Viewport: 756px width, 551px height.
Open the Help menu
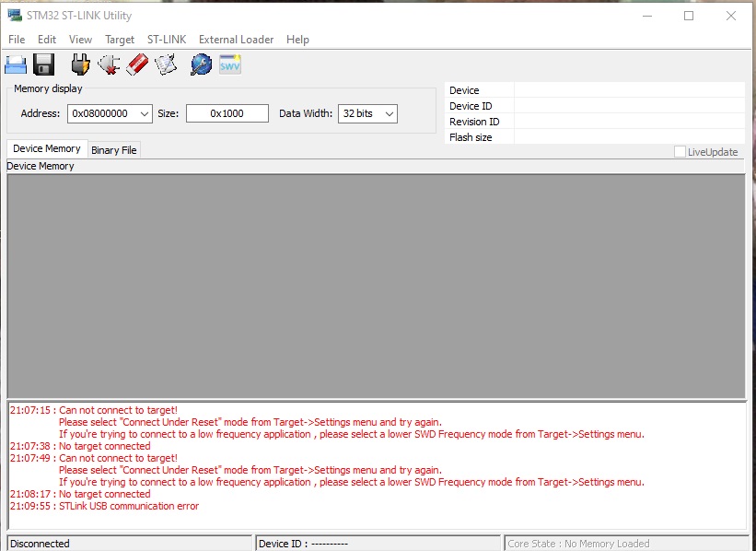pos(297,40)
